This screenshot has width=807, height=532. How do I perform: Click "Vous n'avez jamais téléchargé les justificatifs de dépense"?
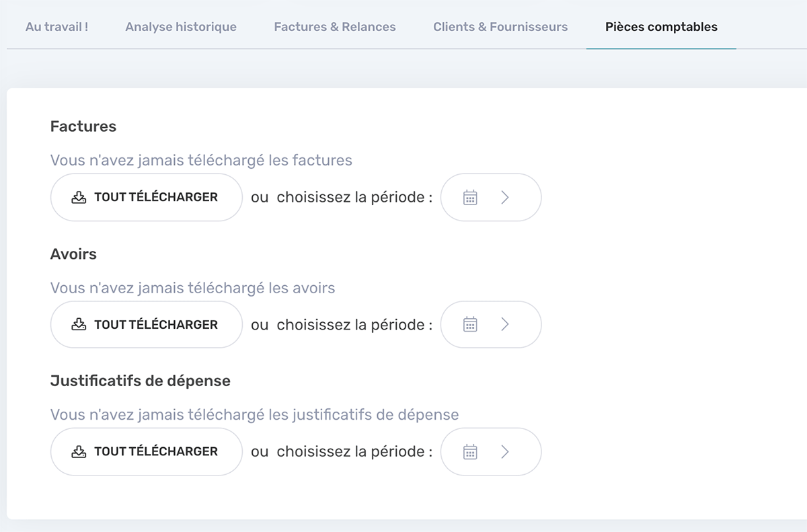coord(255,414)
